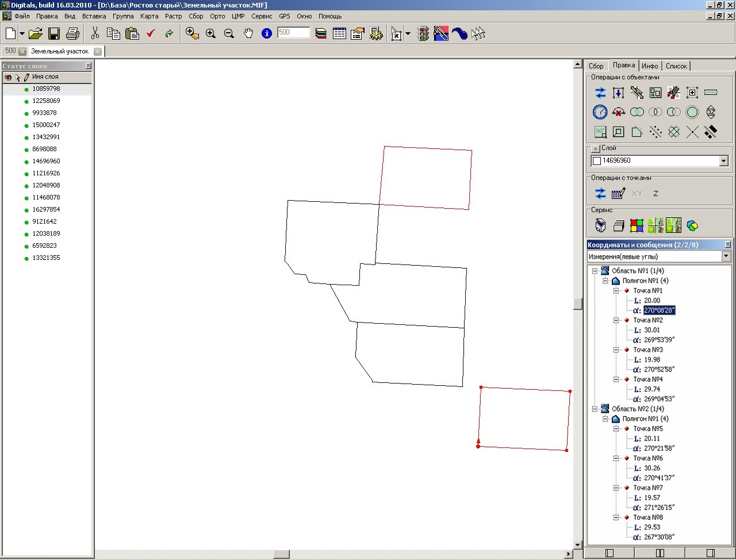Click the DZ elevation shift icon
Image resolution: width=736 pixels, height=560 pixels.
[711, 112]
